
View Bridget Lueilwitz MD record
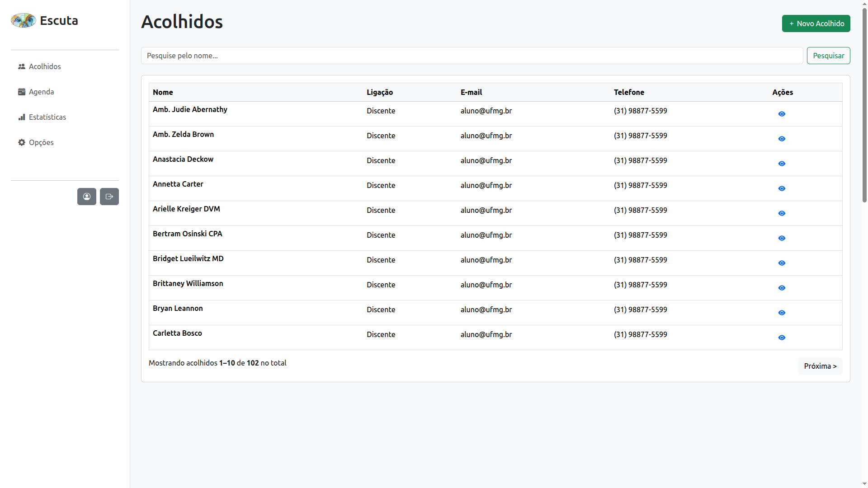(782, 263)
